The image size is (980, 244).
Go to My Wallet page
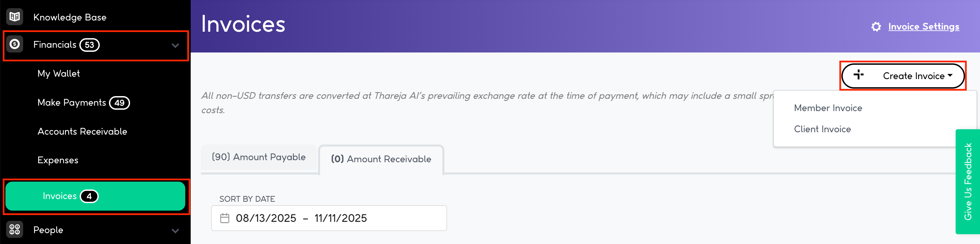pyautogui.click(x=59, y=74)
